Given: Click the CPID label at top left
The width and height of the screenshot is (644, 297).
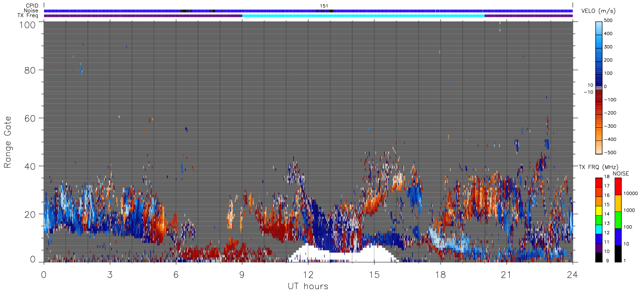Looking at the screenshot, I should [x=33, y=6].
